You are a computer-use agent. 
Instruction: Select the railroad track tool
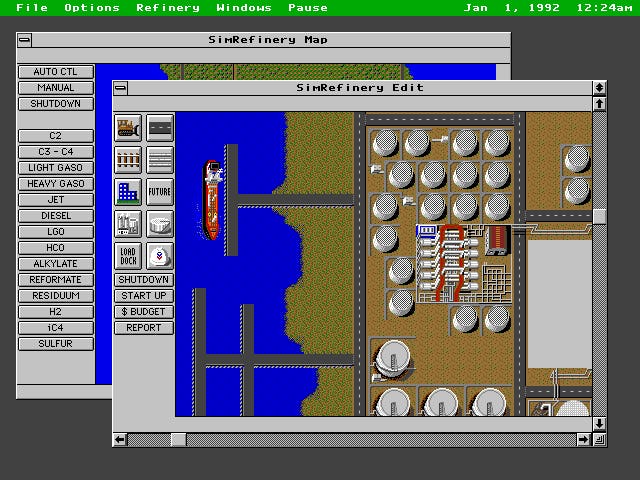pyautogui.click(x=129, y=159)
